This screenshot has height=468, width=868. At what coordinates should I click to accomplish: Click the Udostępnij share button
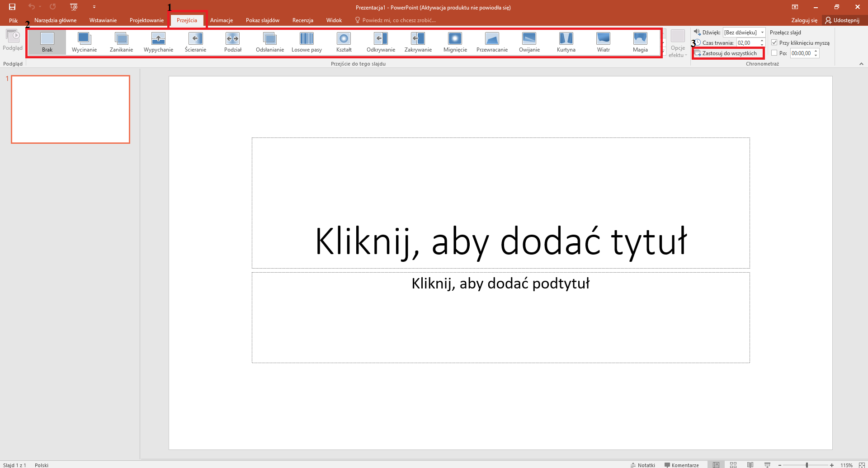coord(842,20)
